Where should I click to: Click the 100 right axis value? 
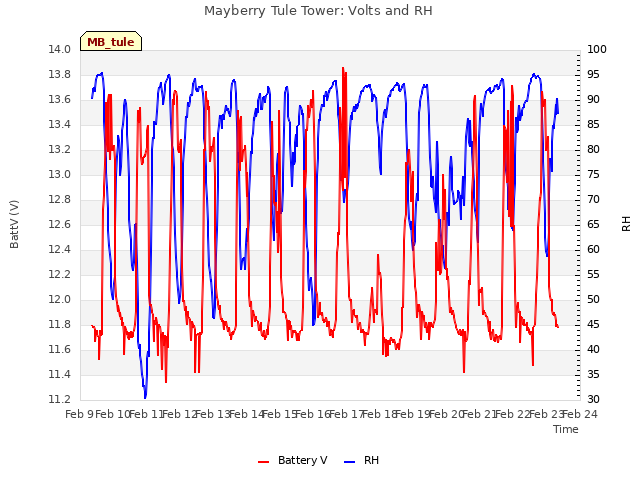[597, 49]
